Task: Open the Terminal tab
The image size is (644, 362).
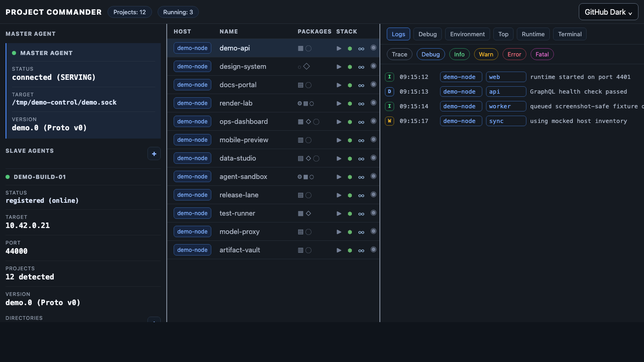Action: click(570, 34)
